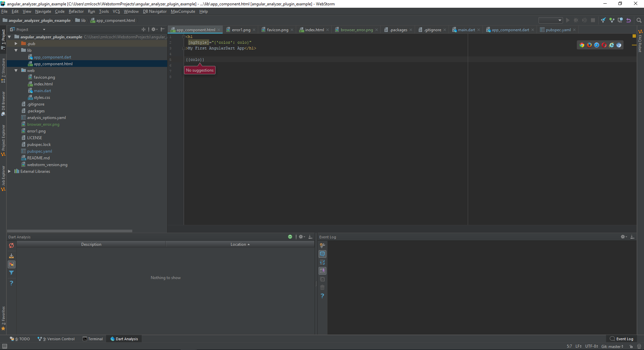Click the Stop square toolbar icon
Screen dimensions: 644x350
[593, 20]
